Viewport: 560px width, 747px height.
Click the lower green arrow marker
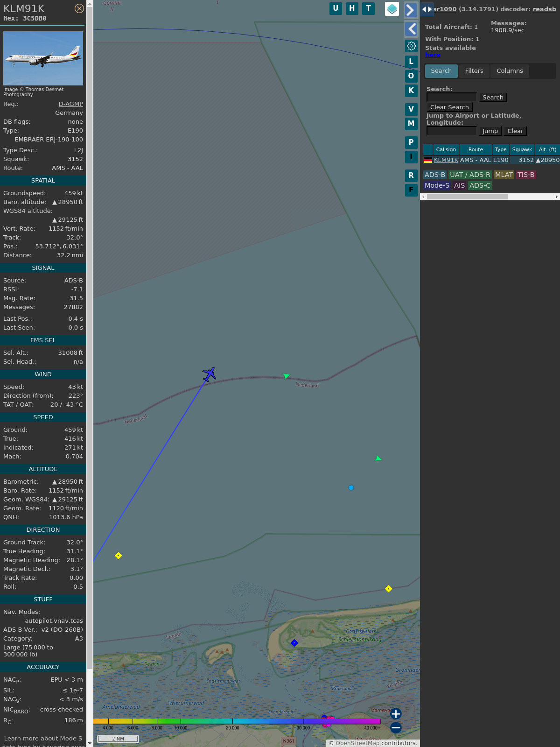[x=378, y=459]
